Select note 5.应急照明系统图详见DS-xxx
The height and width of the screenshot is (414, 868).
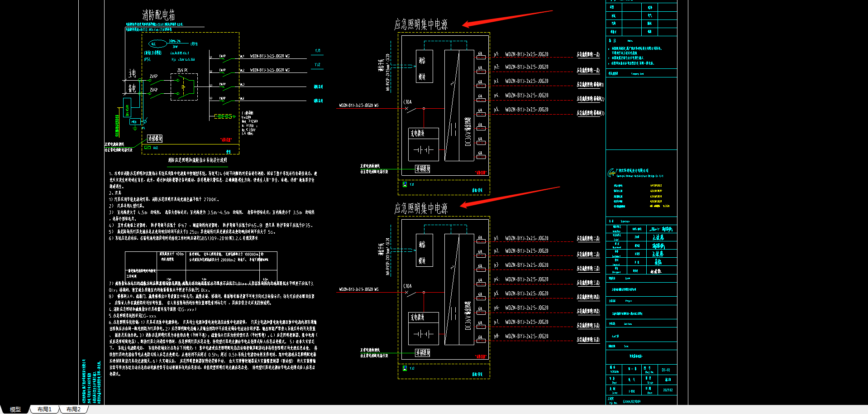click(133, 316)
